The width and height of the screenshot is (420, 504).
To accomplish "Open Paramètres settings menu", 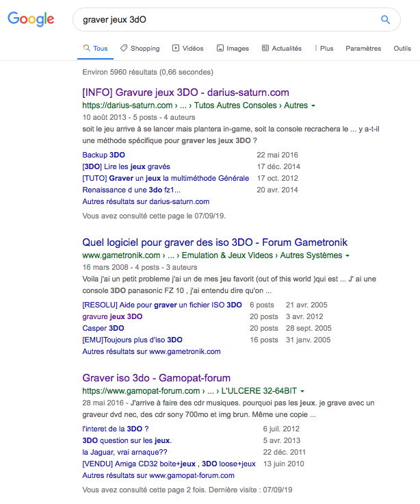I will click(363, 49).
